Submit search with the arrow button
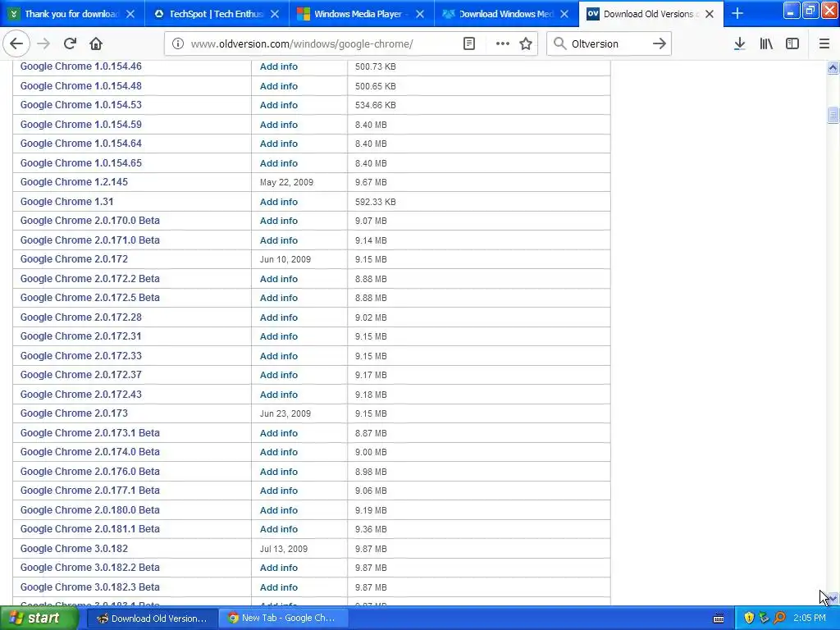840x630 pixels. tap(660, 43)
